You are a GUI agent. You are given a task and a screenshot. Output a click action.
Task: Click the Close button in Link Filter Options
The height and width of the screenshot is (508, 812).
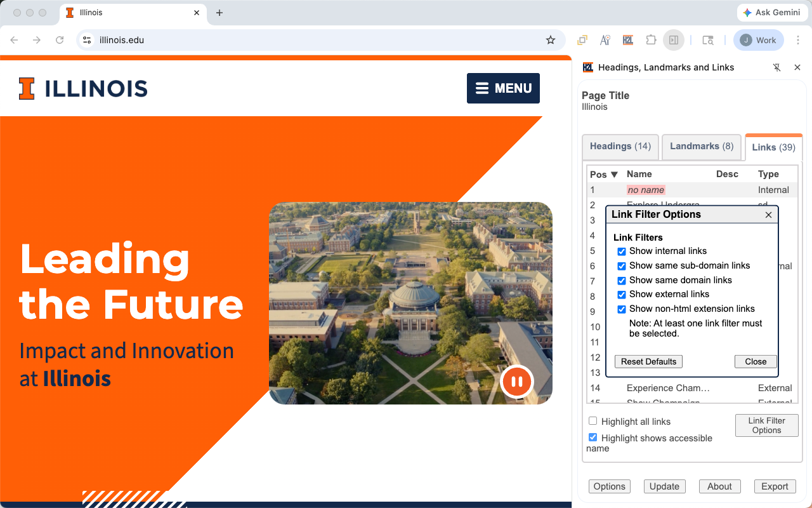[756, 361]
